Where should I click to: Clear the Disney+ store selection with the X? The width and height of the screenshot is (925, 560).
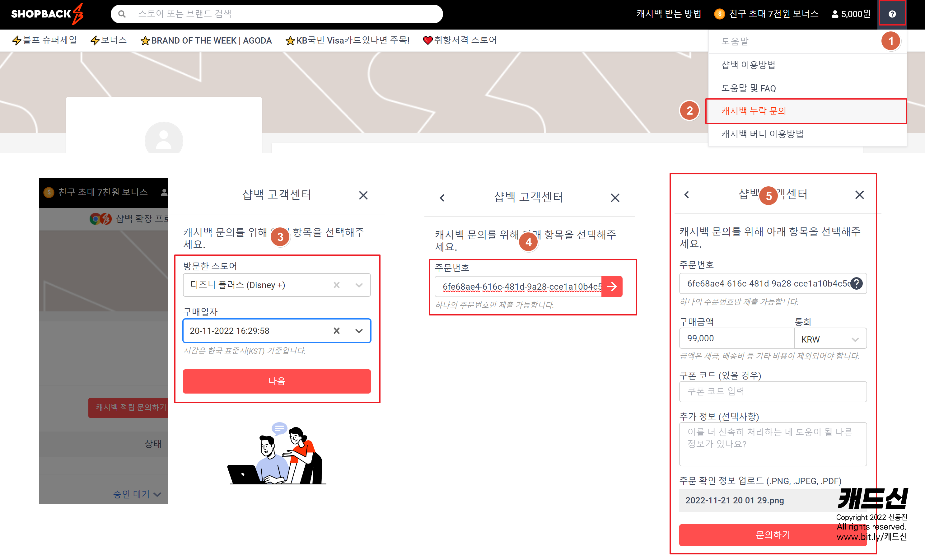[336, 285]
